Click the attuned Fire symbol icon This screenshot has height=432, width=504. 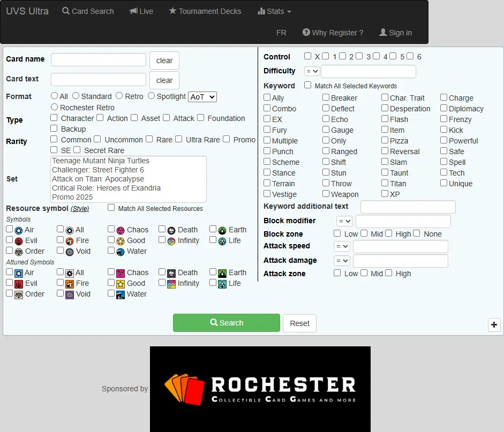pyautogui.click(x=70, y=284)
